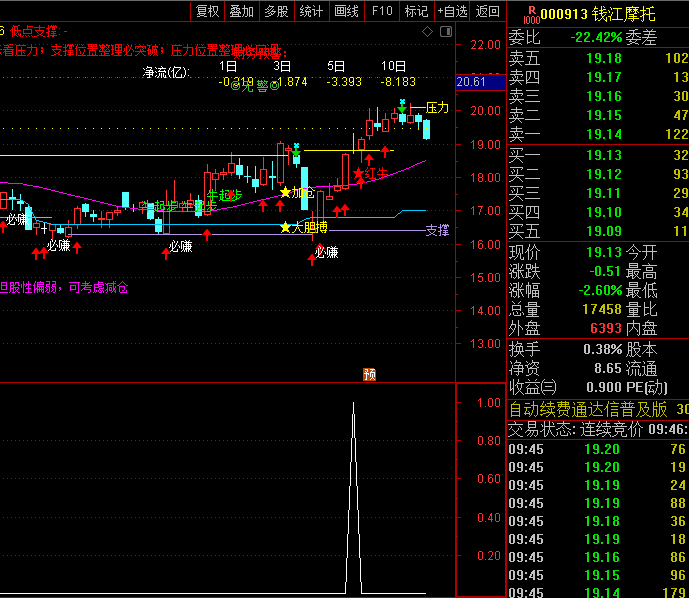Select the 卖四 19.17 order row

click(x=598, y=77)
